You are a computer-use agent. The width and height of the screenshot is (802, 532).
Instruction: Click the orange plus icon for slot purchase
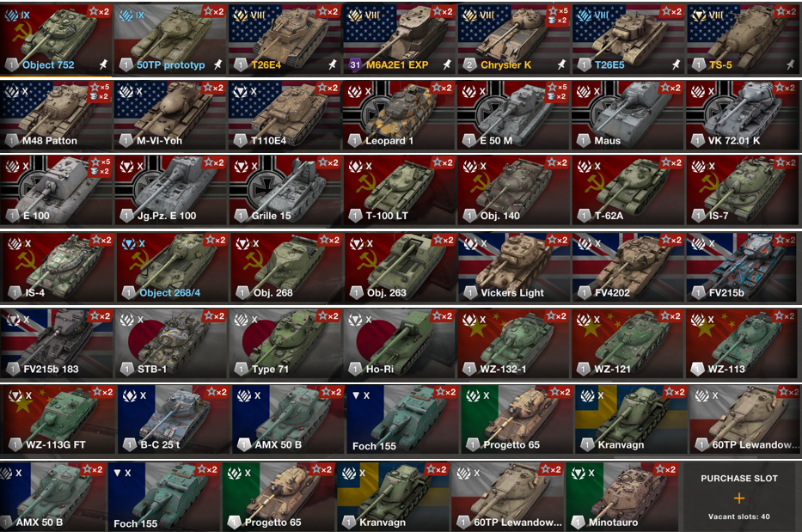click(x=739, y=498)
